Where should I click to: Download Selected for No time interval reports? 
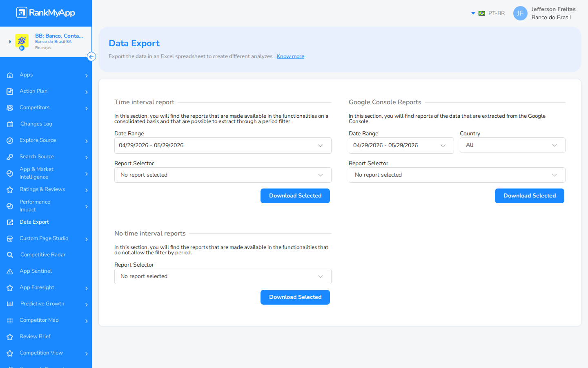295,297
